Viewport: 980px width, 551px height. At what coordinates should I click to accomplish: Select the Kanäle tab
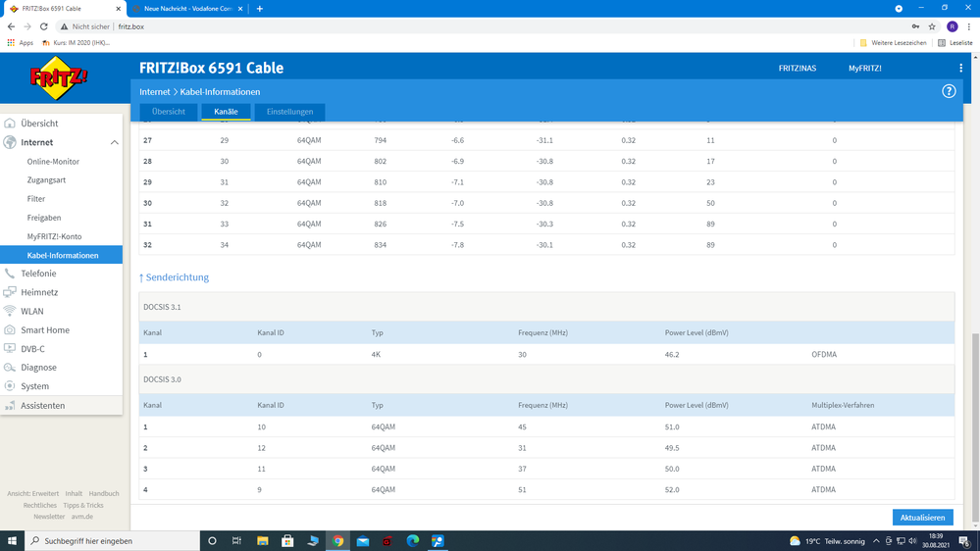pos(226,112)
